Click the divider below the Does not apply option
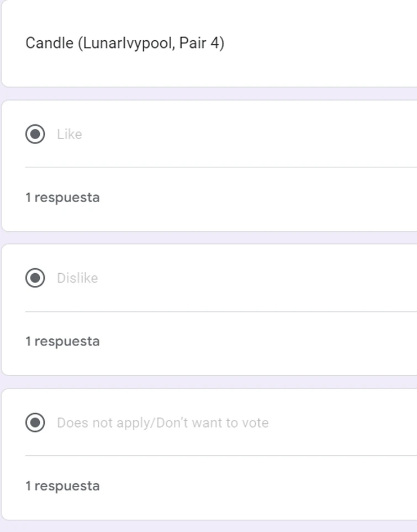 [x=221, y=455]
